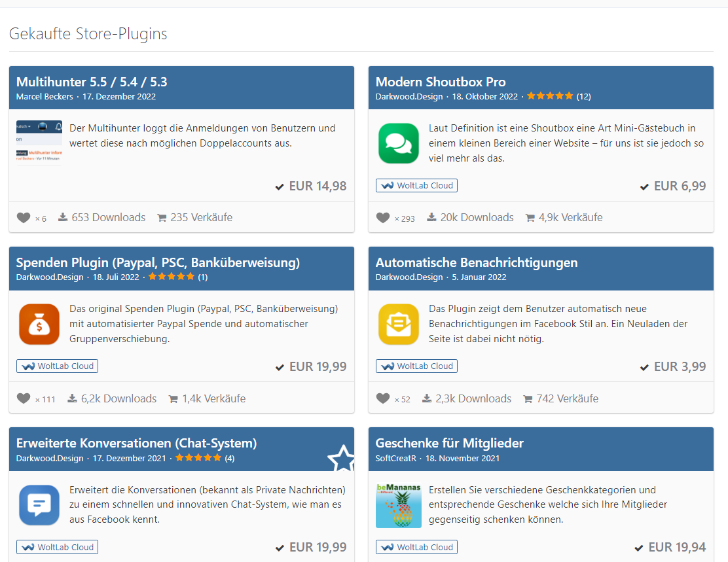The width and height of the screenshot is (728, 562).
Task: Like the Multihunter plugin with heart icon
Action: [x=24, y=218]
